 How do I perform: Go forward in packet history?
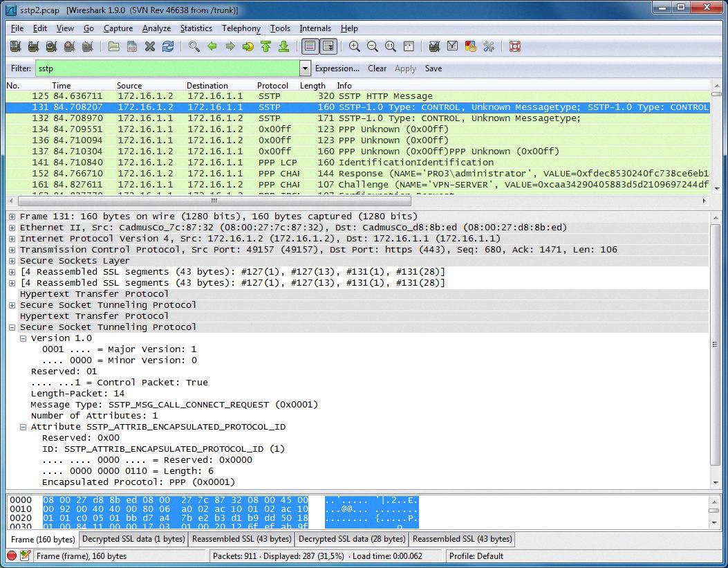tap(230, 46)
